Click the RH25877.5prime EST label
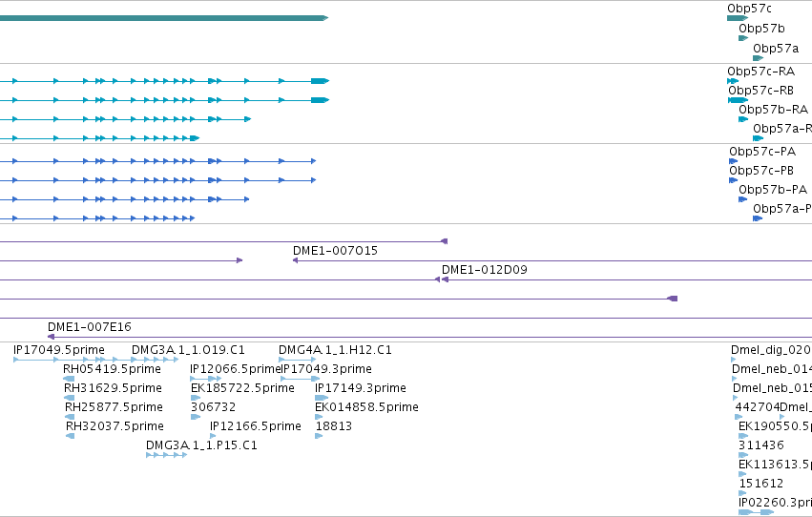This screenshot has width=812, height=517. click(114, 408)
